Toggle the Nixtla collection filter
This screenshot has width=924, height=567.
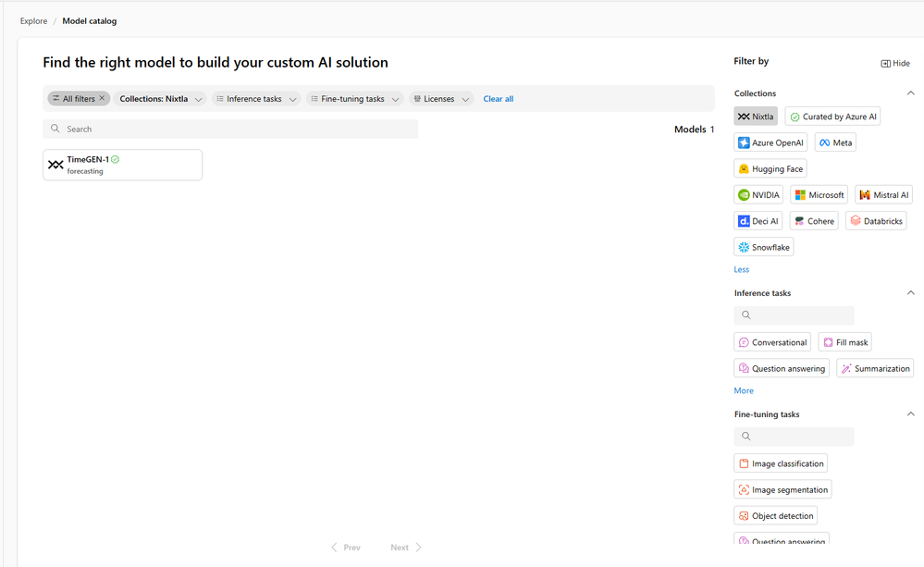pyautogui.click(x=756, y=117)
